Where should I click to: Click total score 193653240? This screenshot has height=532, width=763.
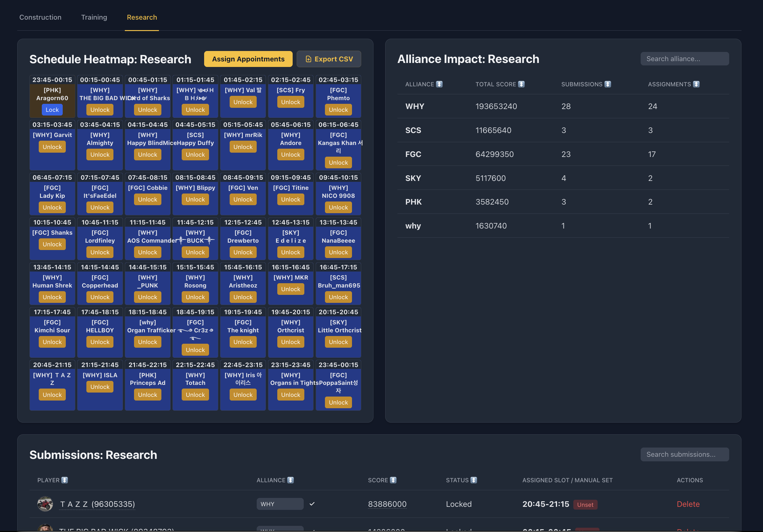pyautogui.click(x=496, y=106)
